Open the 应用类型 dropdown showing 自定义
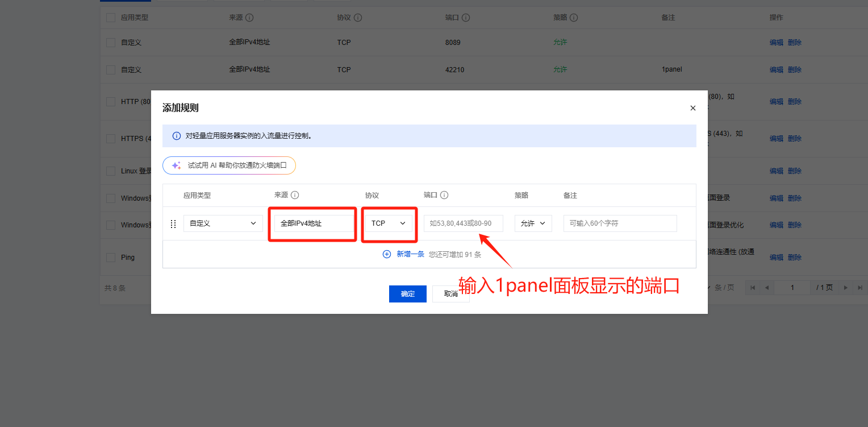 (223, 223)
